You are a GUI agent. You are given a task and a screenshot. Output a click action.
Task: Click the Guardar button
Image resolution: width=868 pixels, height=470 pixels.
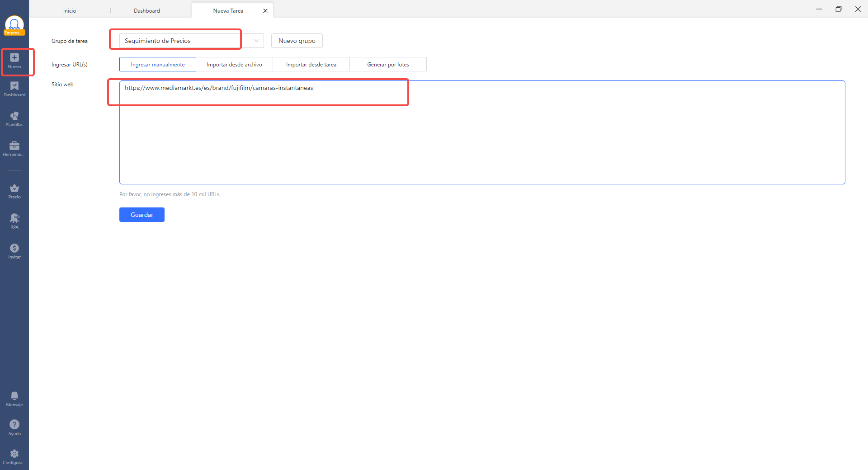pyautogui.click(x=142, y=215)
